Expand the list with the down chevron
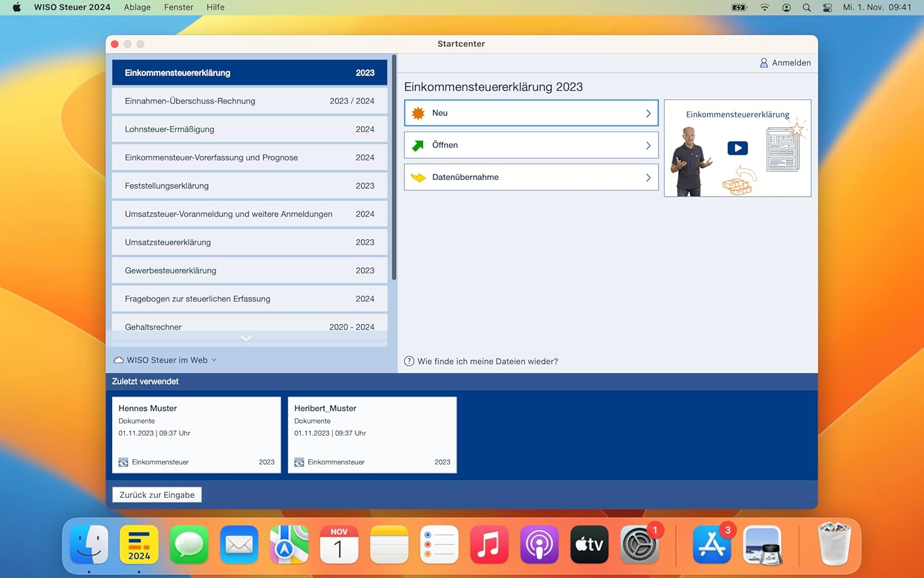 coord(246,338)
